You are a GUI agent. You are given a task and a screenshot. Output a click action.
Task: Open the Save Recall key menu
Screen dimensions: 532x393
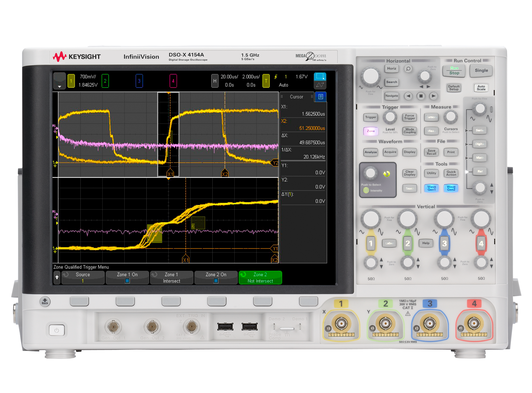431,152
